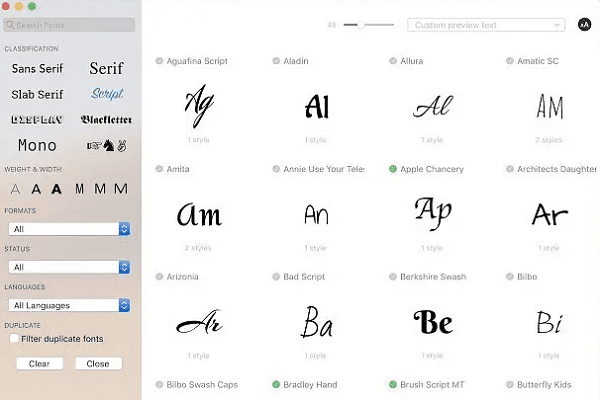This screenshot has height=400, width=600.
Task: Select the Script classification filter
Action: 106,94
